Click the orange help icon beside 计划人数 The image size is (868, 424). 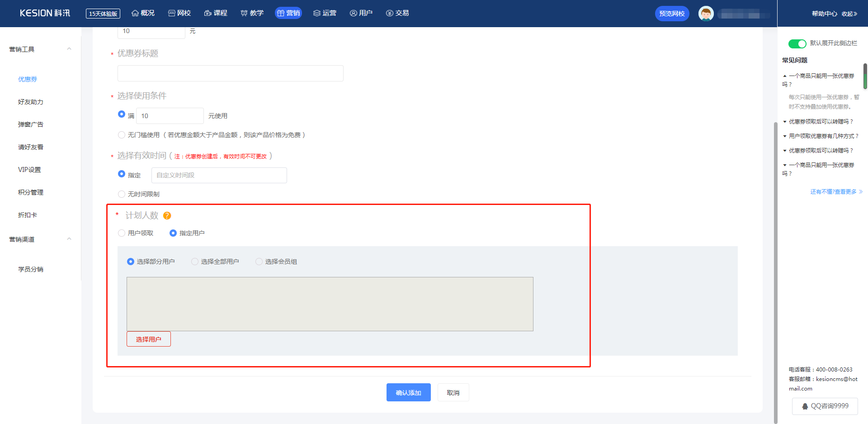coord(167,216)
